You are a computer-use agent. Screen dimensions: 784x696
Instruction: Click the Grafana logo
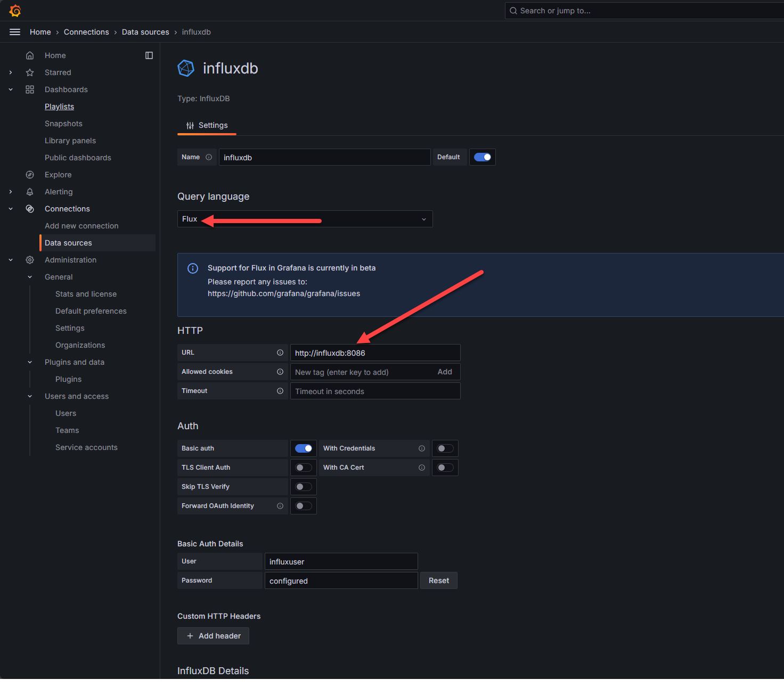[15, 11]
